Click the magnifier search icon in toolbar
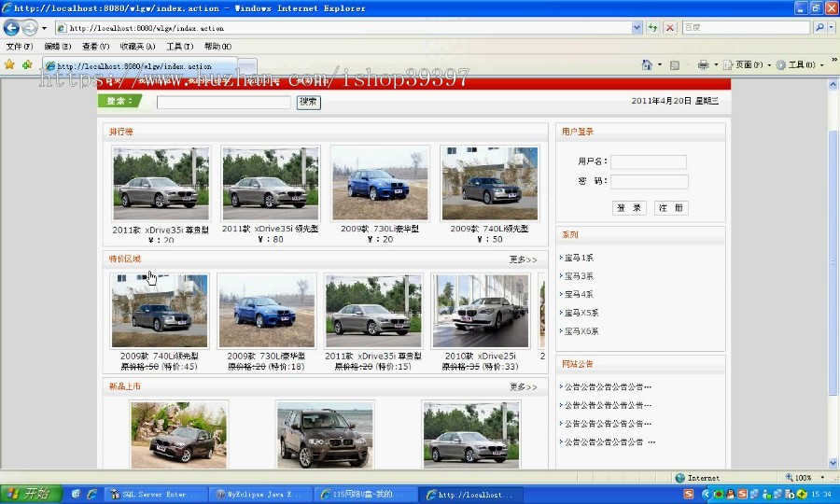 click(x=819, y=27)
